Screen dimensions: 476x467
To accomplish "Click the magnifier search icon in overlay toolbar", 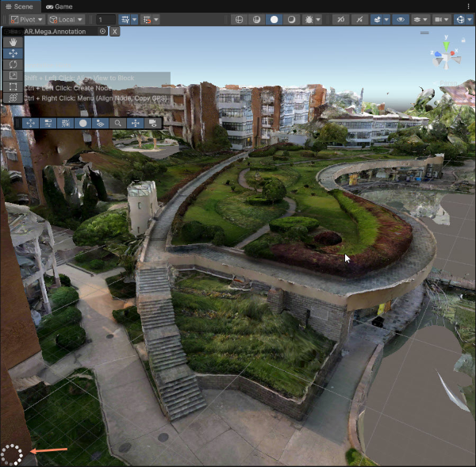I will pos(117,123).
